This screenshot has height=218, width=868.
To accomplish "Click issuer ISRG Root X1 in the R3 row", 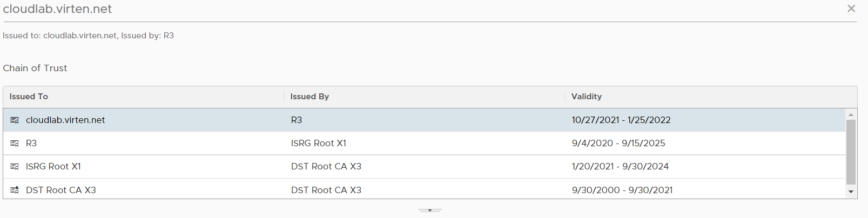I will [x=319, y=143].
